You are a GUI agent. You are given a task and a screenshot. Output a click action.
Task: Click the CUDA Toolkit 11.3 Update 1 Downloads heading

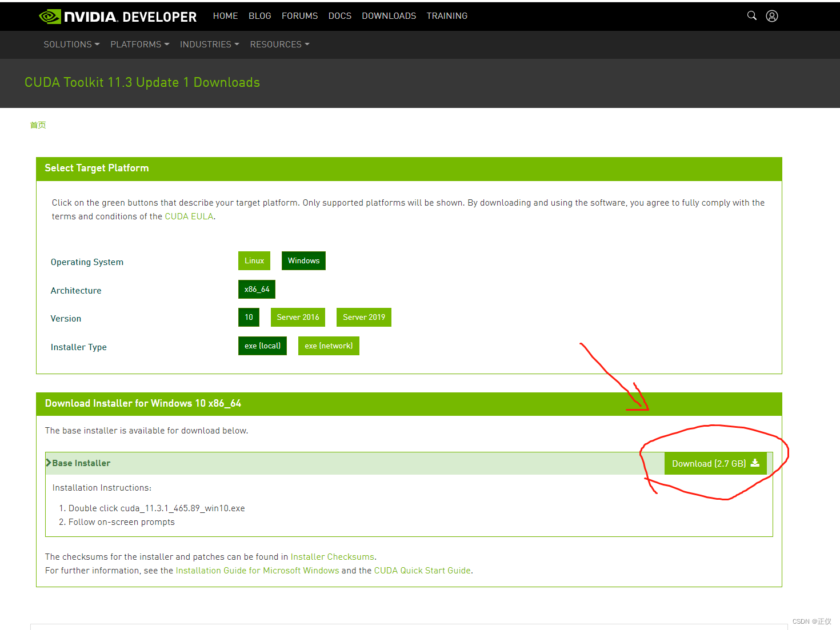[x=142, y=82]
